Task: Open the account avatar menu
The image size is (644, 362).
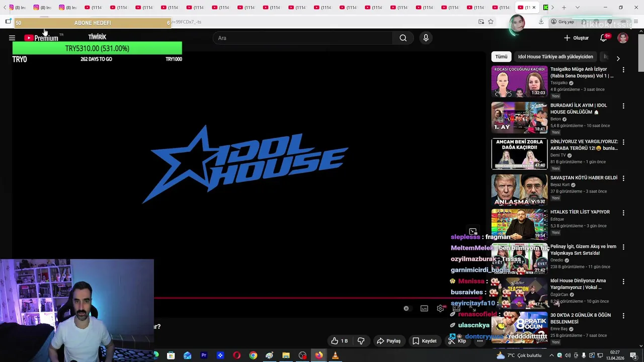Action: 623,38
